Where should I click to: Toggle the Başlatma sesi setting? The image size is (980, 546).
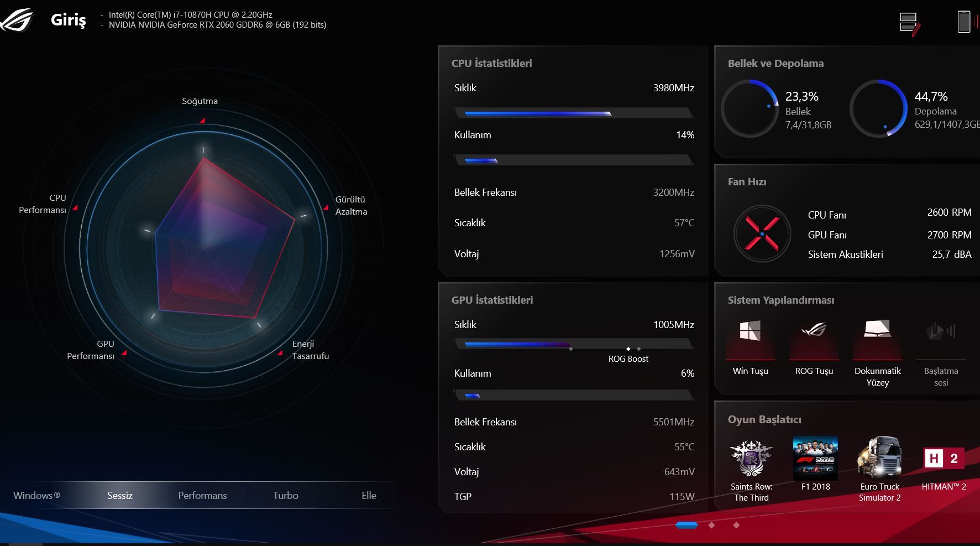941,352
